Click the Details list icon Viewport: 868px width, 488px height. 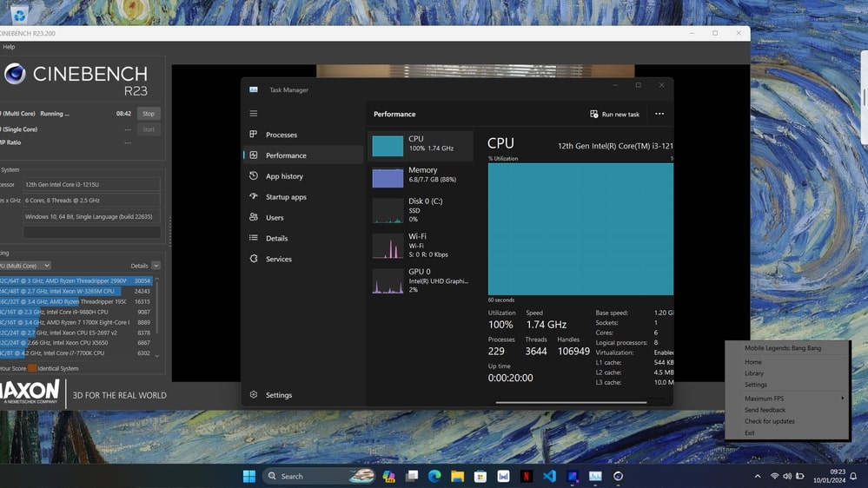coord(254,238)
